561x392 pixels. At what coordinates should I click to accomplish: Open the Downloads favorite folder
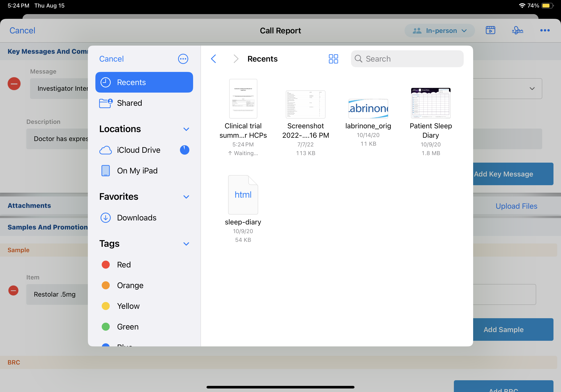pos(136,218)
